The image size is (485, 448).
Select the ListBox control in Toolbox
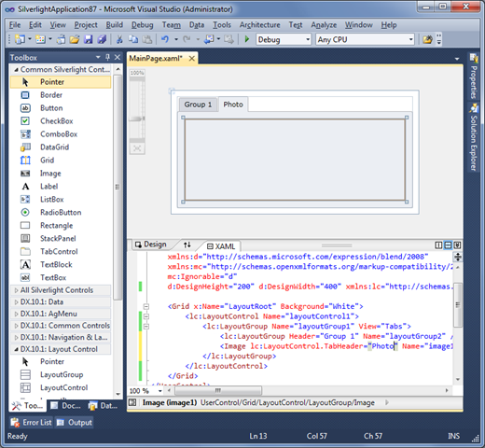coord(61,200)
